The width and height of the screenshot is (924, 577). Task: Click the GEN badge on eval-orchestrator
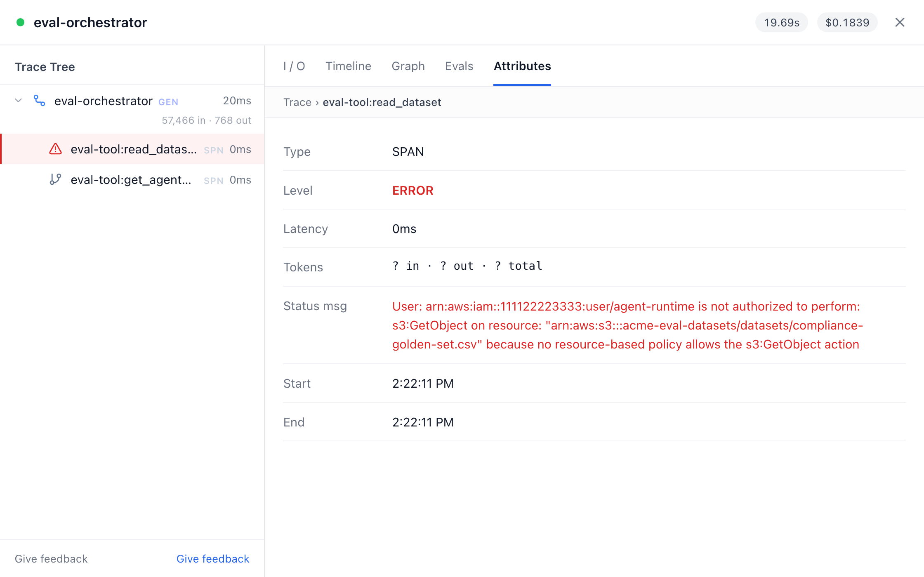pyautogui.click(x=168, y=102)
